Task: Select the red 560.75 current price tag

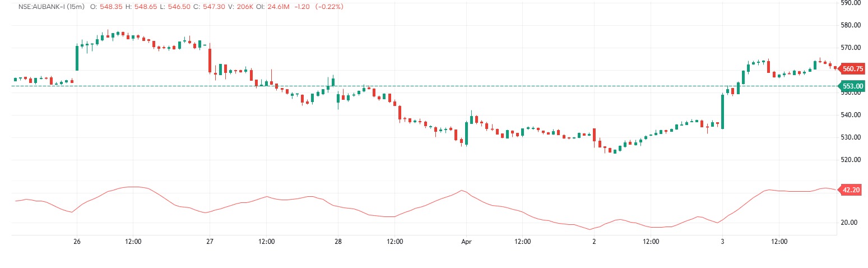Action: 852,69
